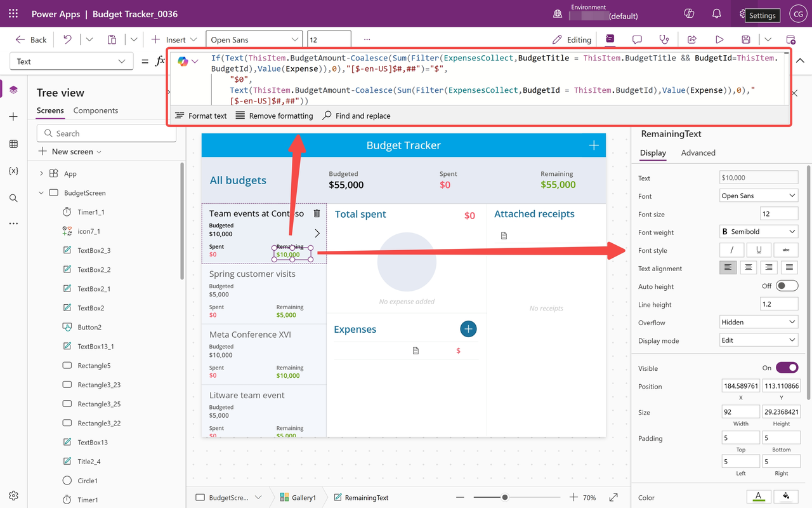Set text alignment to left
812x508 pixels.
(728, 268)
